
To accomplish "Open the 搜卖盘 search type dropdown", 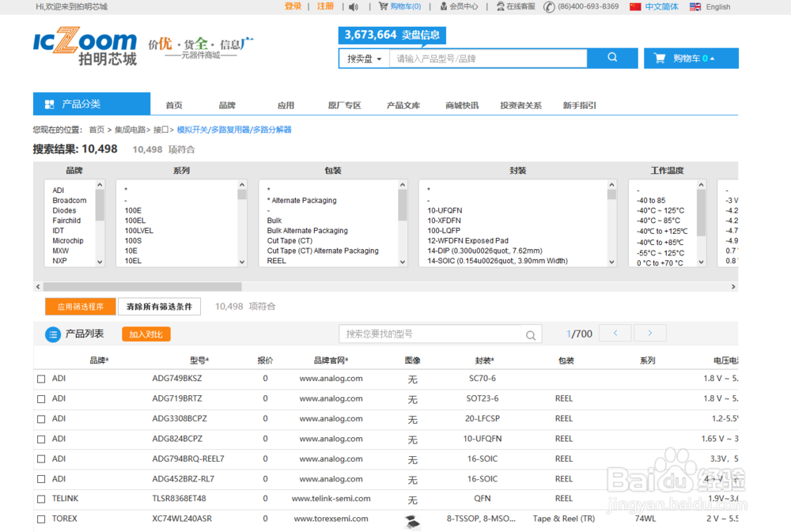I will pos(364,58).
